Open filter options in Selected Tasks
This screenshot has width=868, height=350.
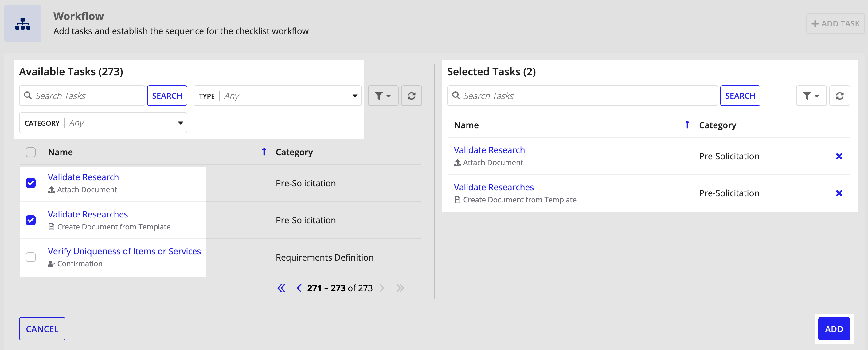click(811, 96)
